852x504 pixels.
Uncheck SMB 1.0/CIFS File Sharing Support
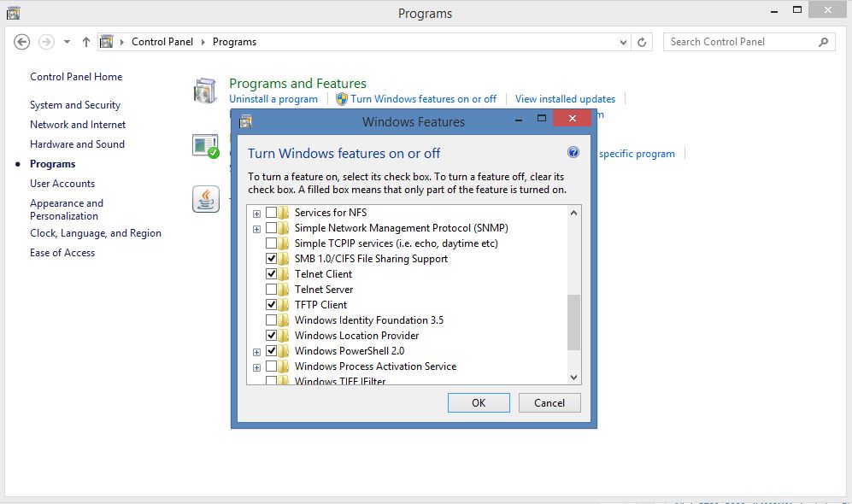pyautogui.click(x=272, y=259)
